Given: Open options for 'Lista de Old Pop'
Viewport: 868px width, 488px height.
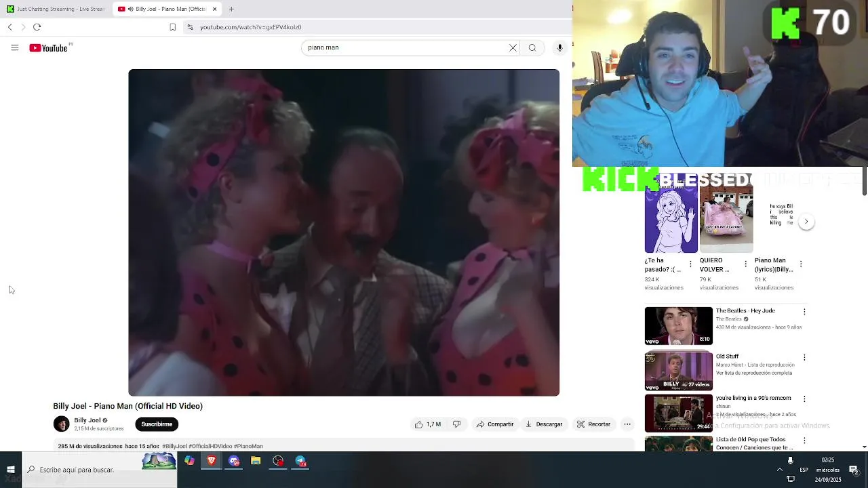Looking at the screenshot, I should point(804,441).
